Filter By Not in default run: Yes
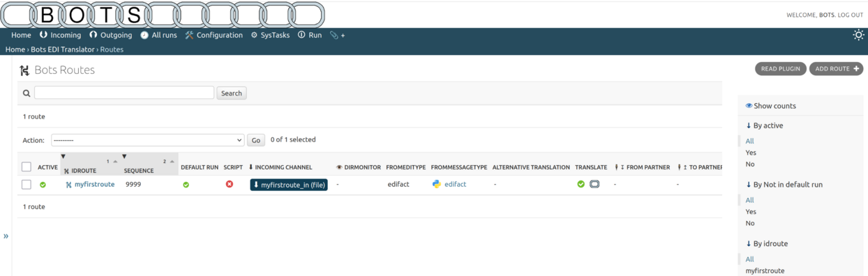This screenshot has height=276, width=868. coord(751,212)
